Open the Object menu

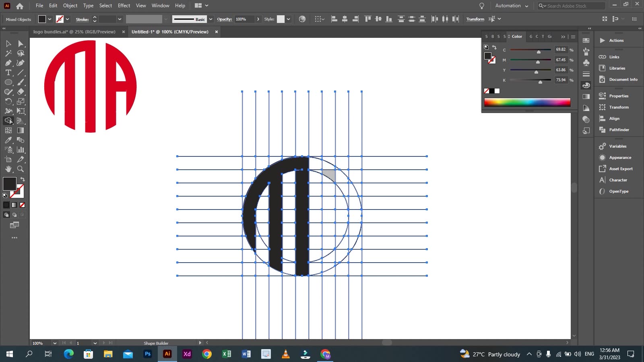click(x=70, y=6)
